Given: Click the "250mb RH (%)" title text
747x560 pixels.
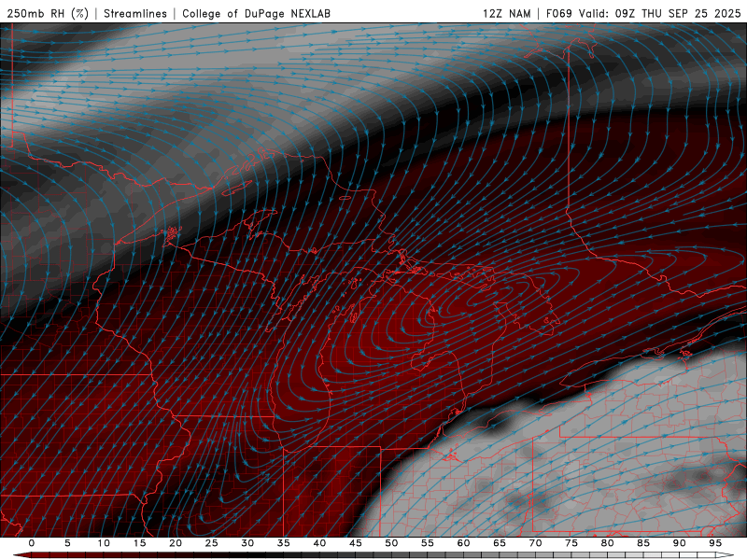Looking at the screenshot, I should [x=48, y=13].
